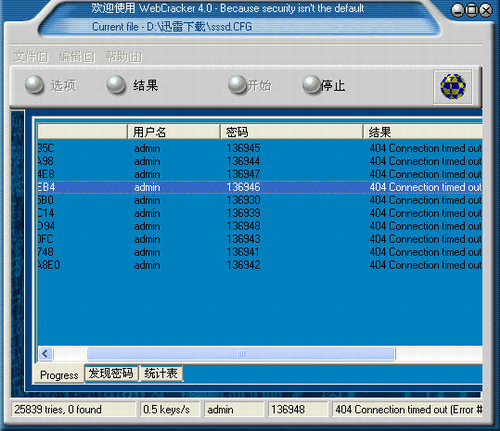
Task: Click the 密码 column header
Action: point(291,132)
